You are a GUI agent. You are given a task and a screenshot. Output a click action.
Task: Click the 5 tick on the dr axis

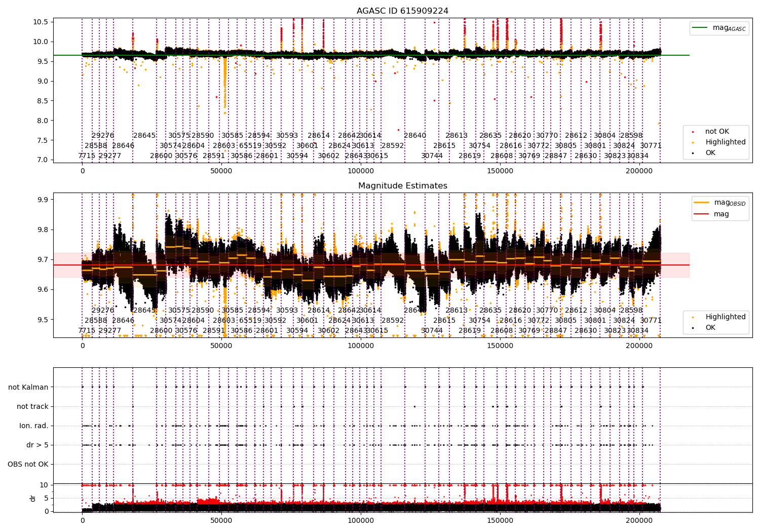[46, 498]
